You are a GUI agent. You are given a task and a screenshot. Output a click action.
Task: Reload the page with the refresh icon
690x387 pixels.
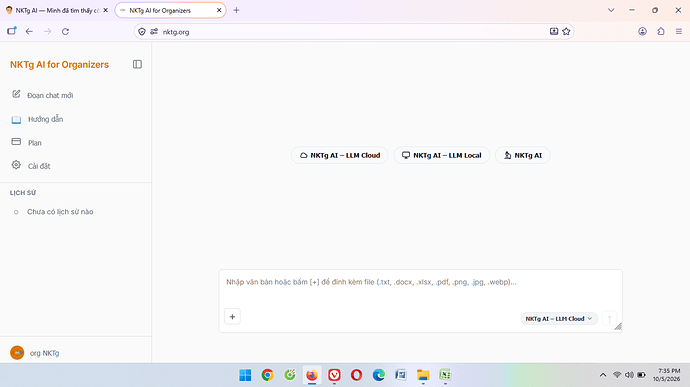point(66,31)
